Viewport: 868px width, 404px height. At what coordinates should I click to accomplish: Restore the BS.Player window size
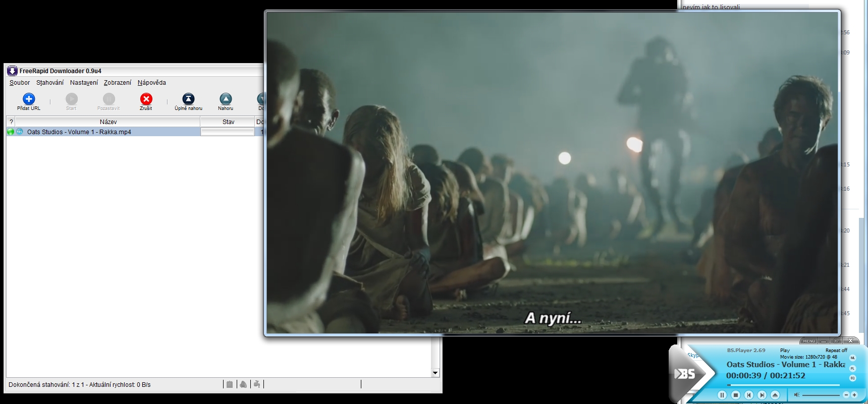coord(836,341)
